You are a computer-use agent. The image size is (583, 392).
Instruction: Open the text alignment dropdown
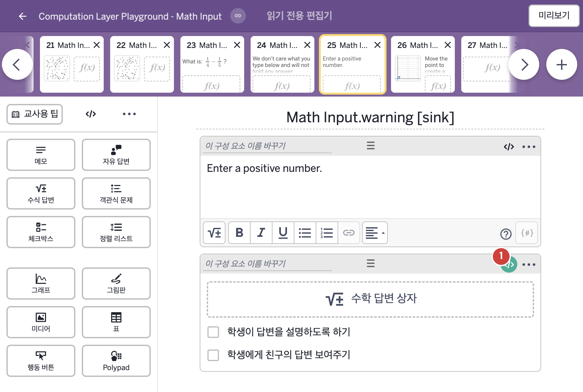pyautogui.click(x=375, y=233)
